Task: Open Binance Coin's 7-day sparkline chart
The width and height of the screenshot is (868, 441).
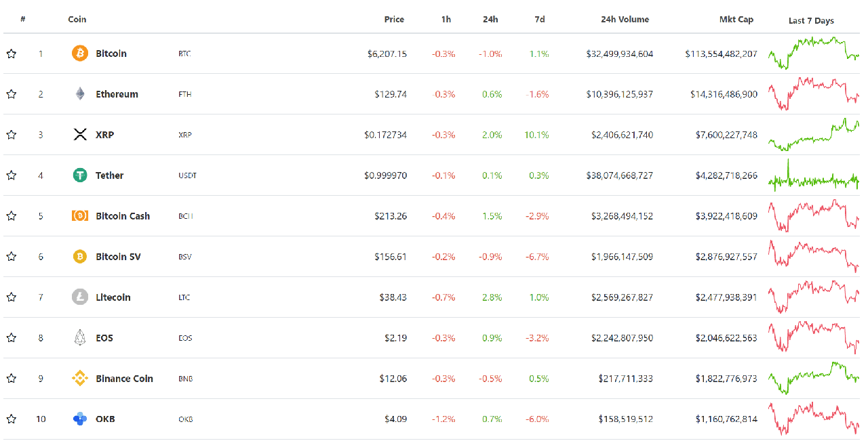Action: pos(814,378)
